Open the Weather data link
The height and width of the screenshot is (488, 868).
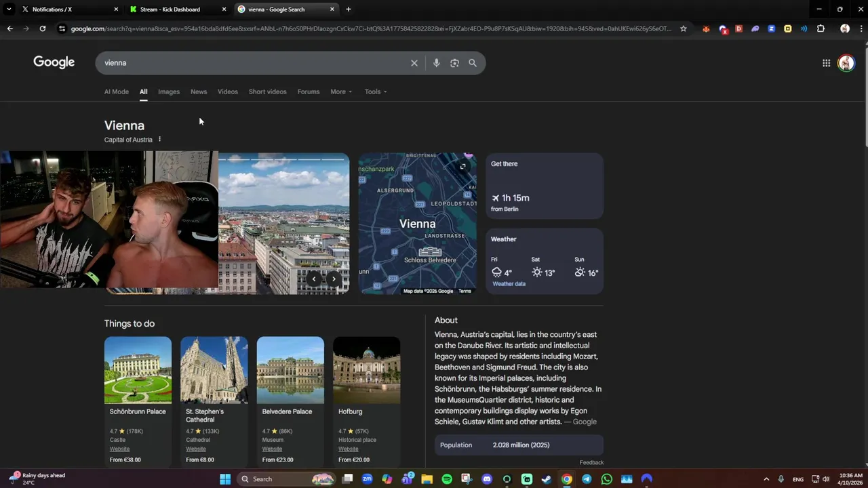(509, 284)
